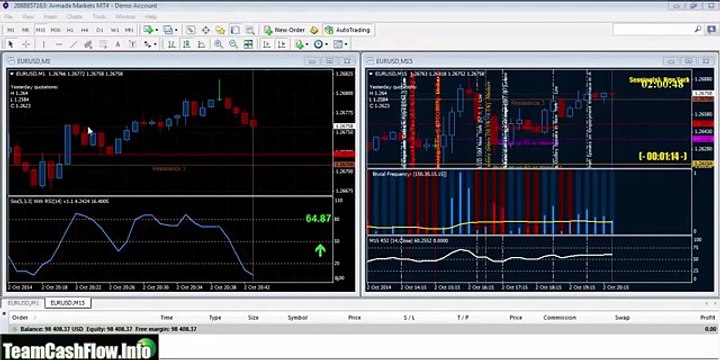The height and width of the screenshot is (360, 720).
Task: Tile chart windows icon
Action: 248,45
